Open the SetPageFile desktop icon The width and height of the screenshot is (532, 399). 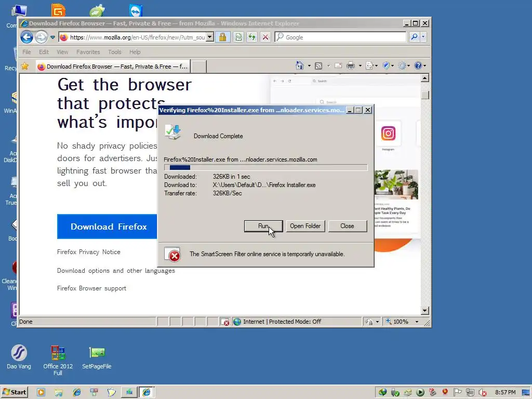[97, 357]
